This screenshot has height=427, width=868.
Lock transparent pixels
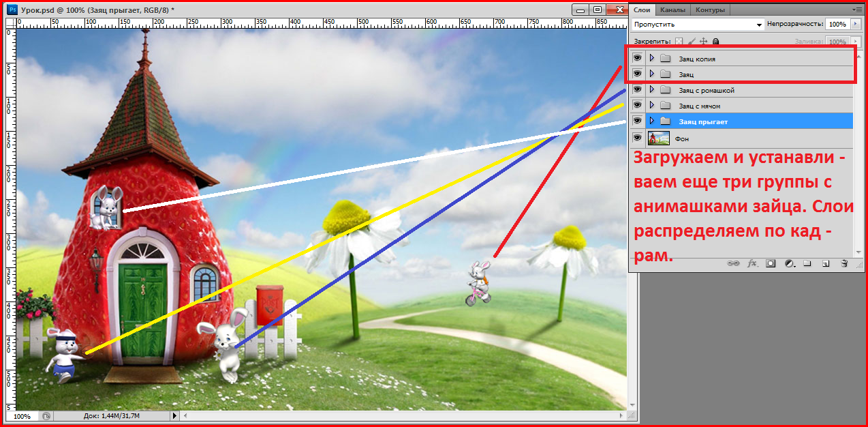(x=679, y=42)
